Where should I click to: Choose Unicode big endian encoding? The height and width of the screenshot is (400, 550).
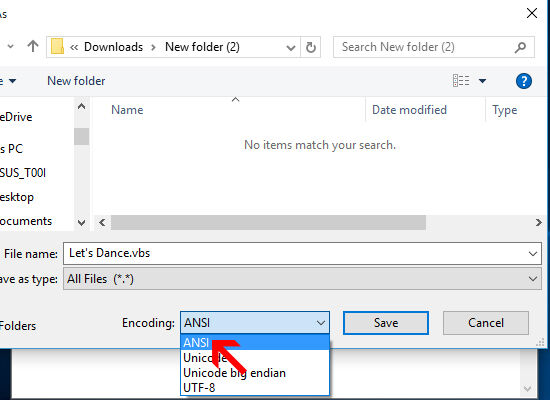pos(255,373)
